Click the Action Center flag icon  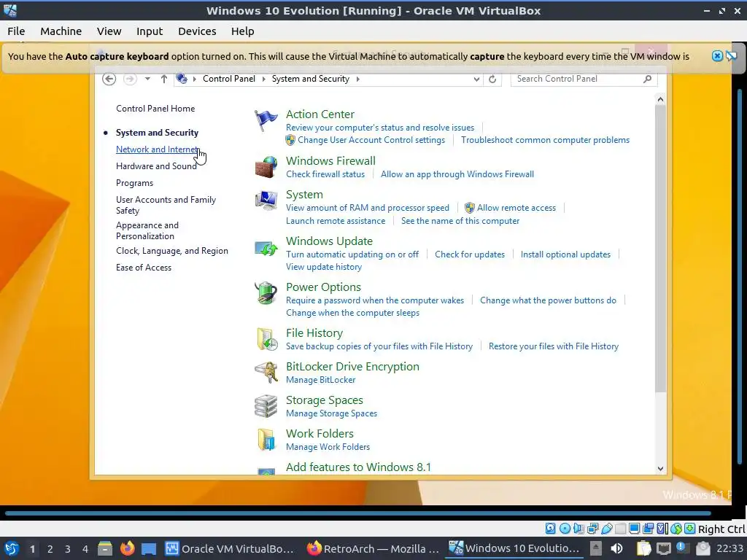266,120
